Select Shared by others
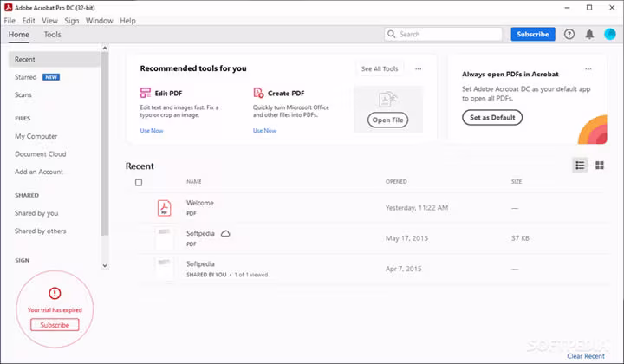The image size is (624, 364). (x=41, y=231)
